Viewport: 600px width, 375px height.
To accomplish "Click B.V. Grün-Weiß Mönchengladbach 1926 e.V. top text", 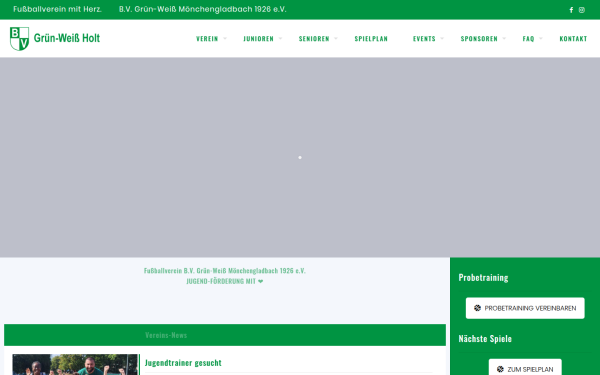I will 202,9.
